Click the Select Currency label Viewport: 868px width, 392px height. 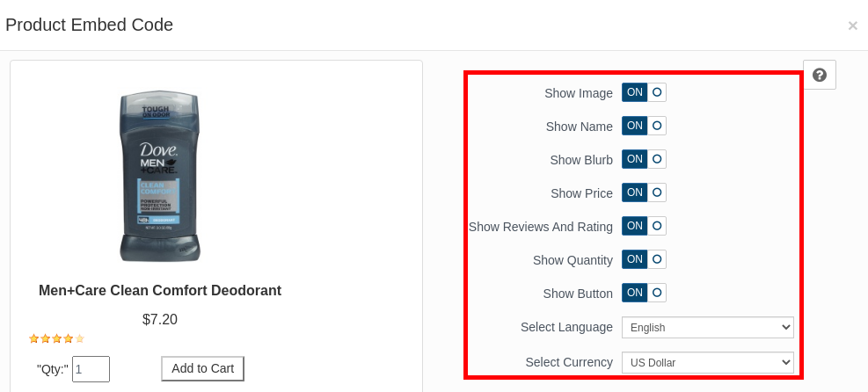pyautogui.click(x=568, y=362)
